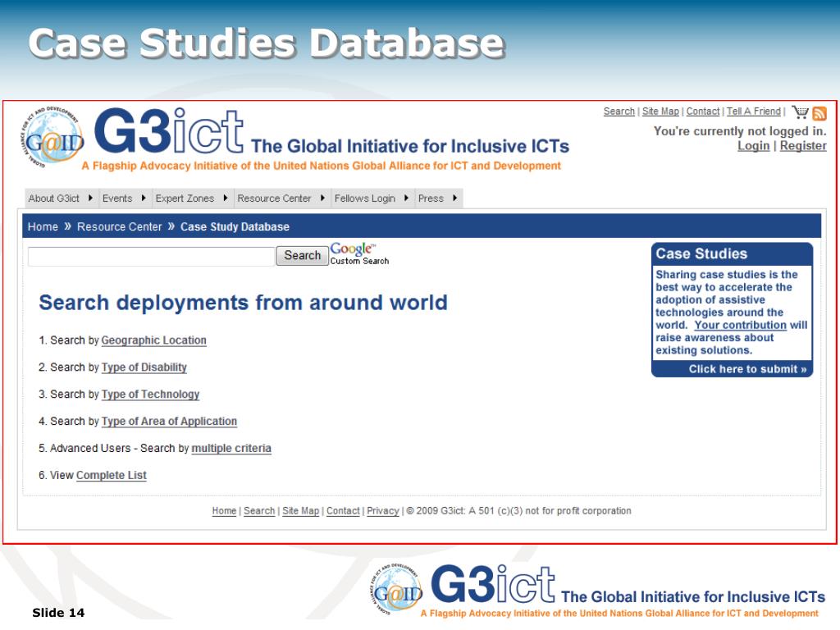
Task: Focus the custom search text field
Action: (151, 256)
